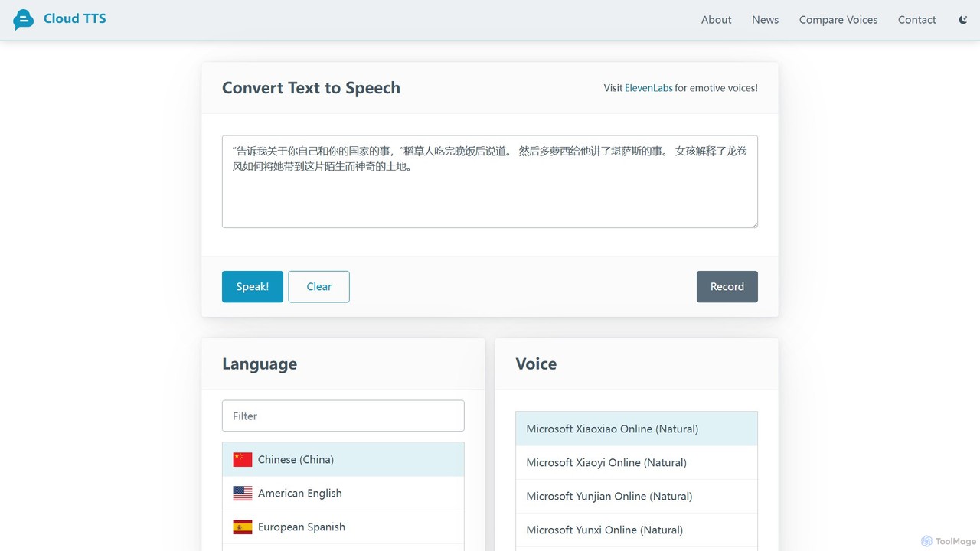The width and height of the screenshot is (980, 551).
Task: Go to Compare Voices
Action: coord(838,20)
